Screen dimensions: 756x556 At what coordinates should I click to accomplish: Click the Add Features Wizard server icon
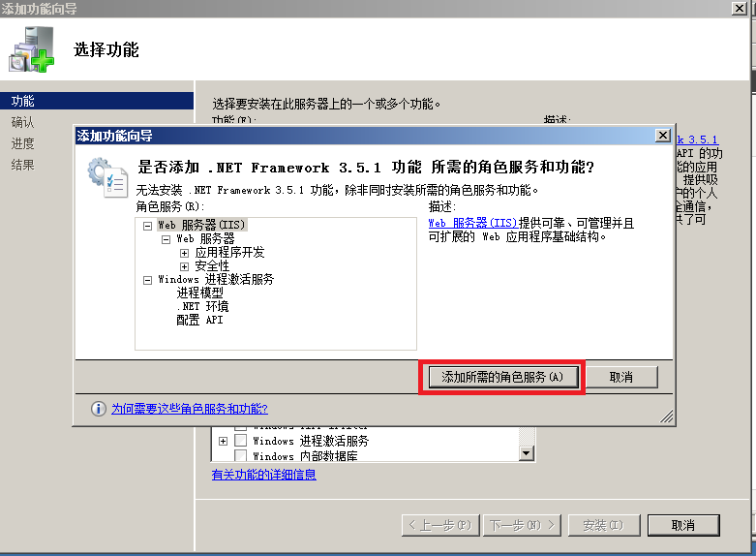coord(31,49)
